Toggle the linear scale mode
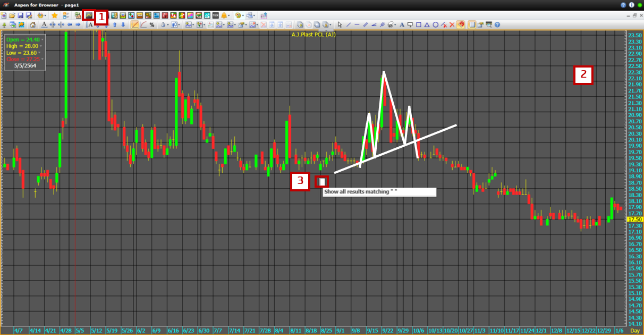 (134, 24)
